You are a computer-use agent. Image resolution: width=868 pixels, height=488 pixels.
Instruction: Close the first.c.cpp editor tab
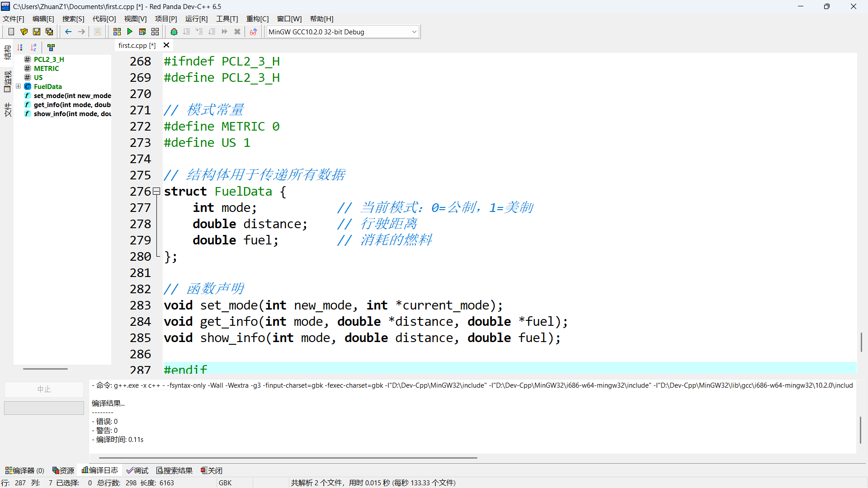(x=166, y=45)
